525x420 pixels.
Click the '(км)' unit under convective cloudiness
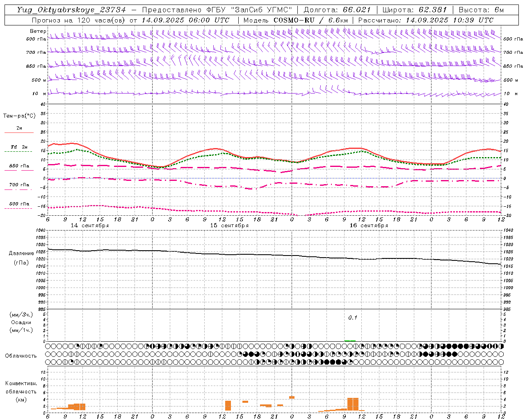(x=21, y=399)
